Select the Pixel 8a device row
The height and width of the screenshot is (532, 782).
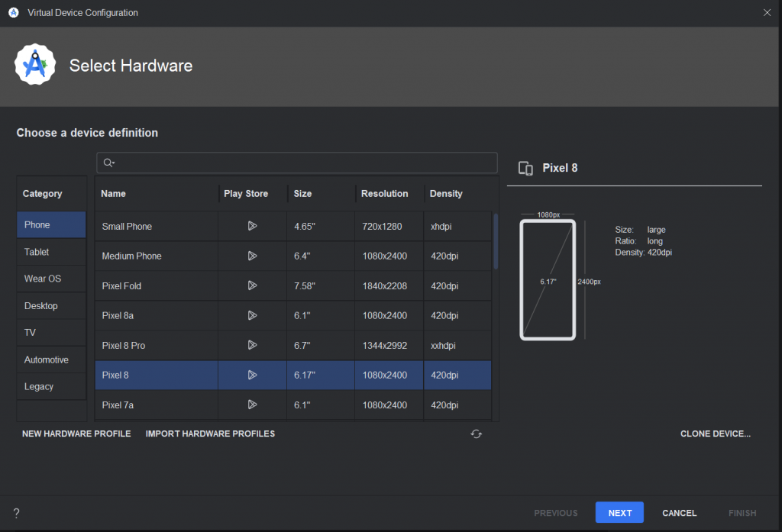click(x=293, y=315)
